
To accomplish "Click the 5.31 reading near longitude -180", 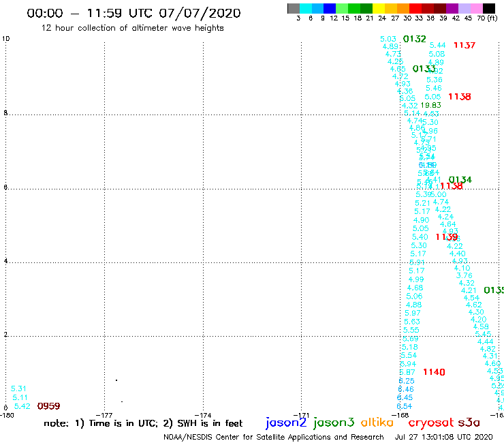I will point(18,388).
